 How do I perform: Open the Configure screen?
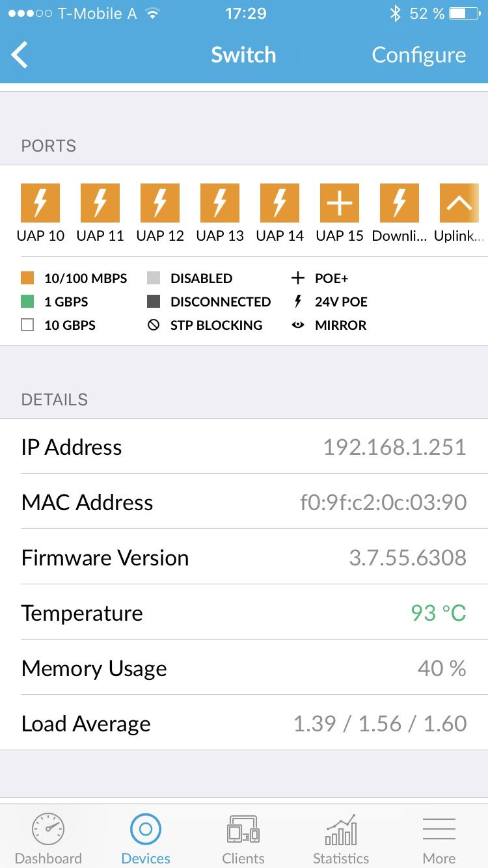[x=418, y=55]
